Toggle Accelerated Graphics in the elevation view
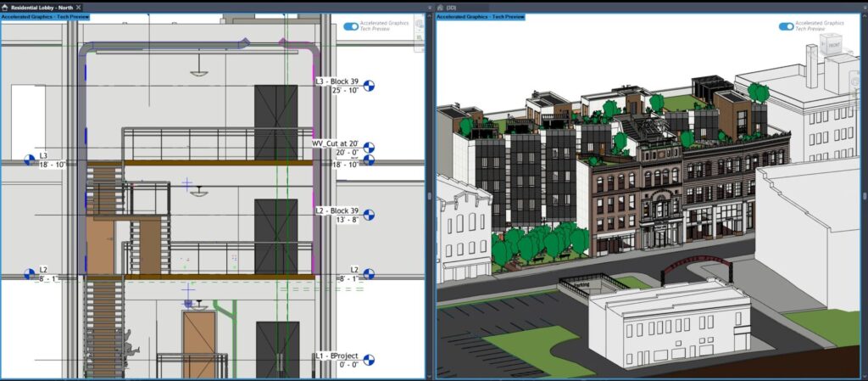 tap(351, 26)
